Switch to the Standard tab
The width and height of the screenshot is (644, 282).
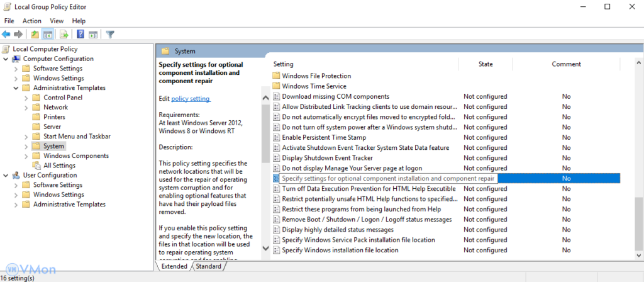tap(208, 266)
